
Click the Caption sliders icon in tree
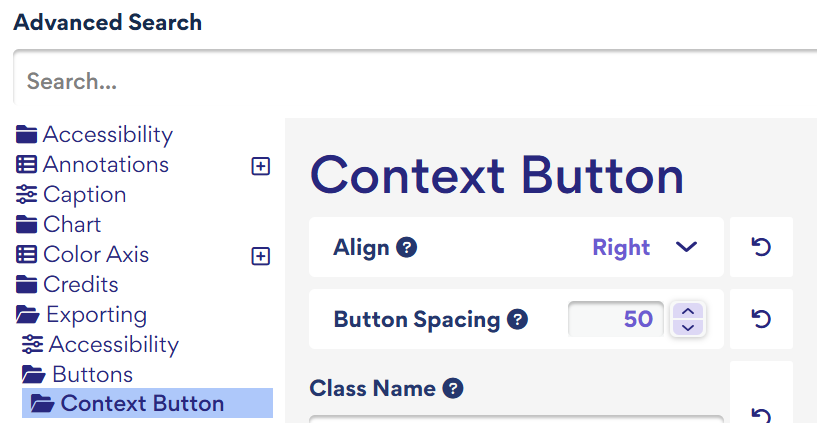click(x=27, y=195)
